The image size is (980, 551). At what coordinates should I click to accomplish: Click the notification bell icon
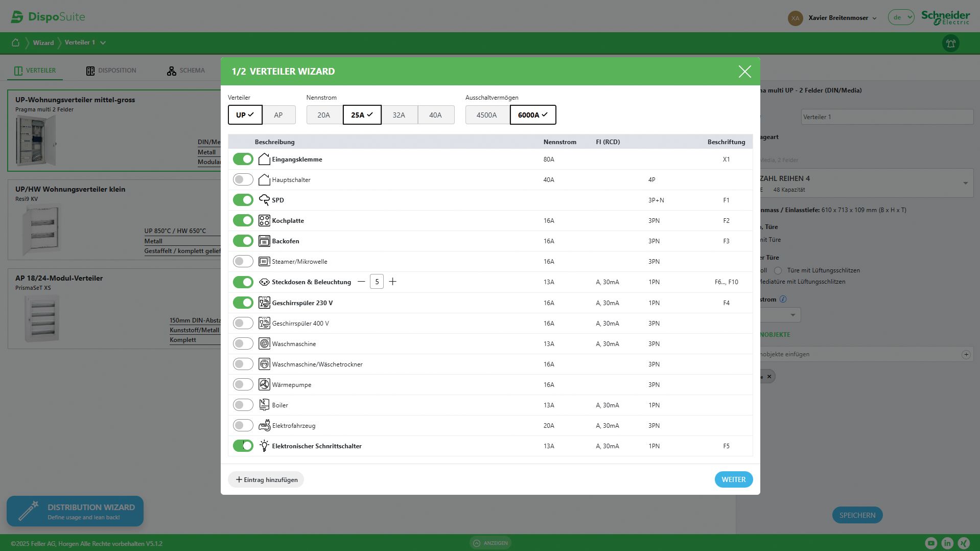(950, 43)
